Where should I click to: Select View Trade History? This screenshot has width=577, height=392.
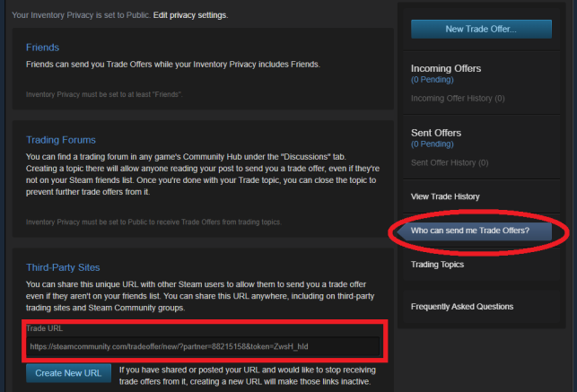pyautogui.click(x=445, y=196)
